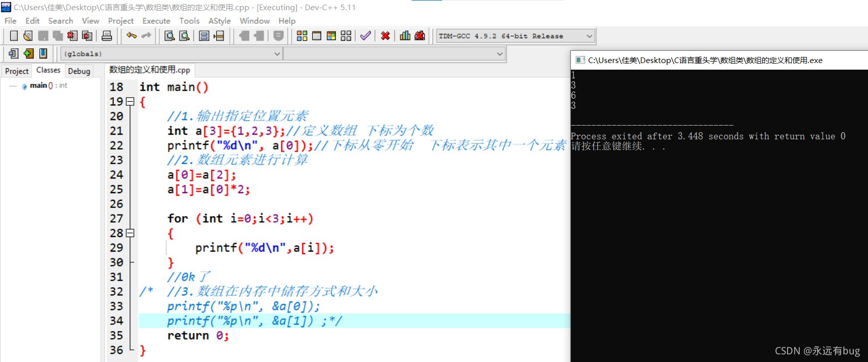Collapse the code fold at line 19
This screenshot has width=868, height=362.
(x=130, y=102)
